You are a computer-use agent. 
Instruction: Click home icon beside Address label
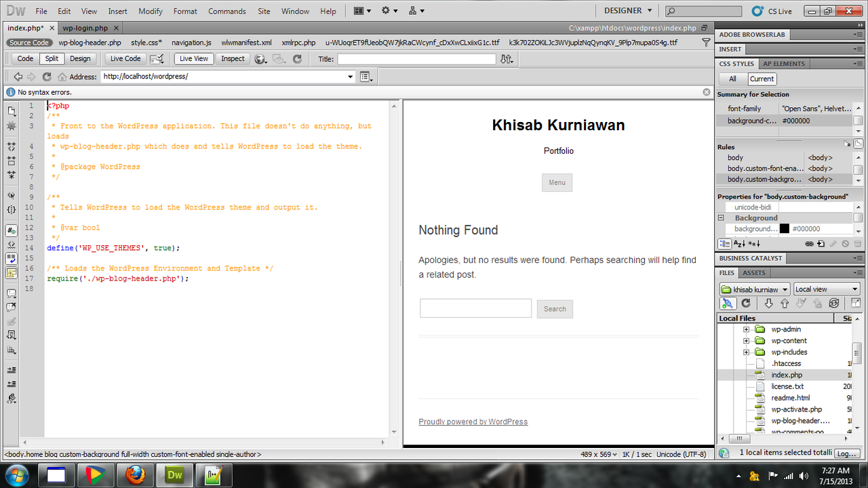(62, 77)
